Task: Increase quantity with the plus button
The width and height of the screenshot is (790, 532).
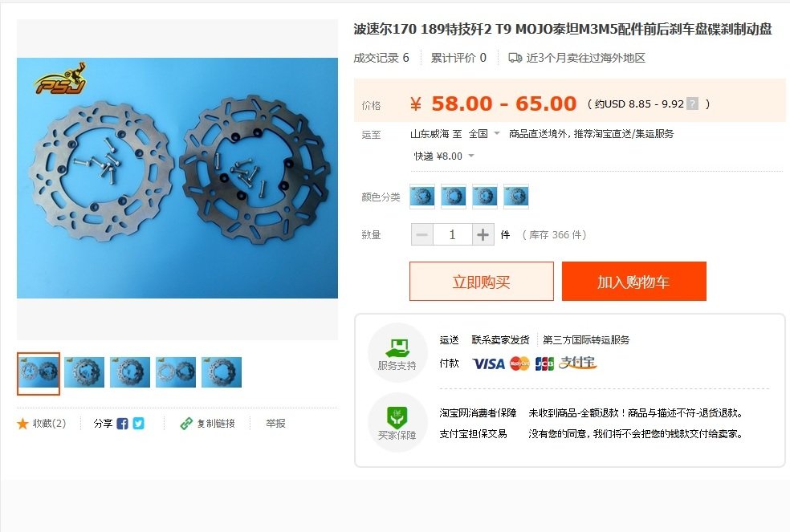Action: pyautogui.click(x=483, y=235)
